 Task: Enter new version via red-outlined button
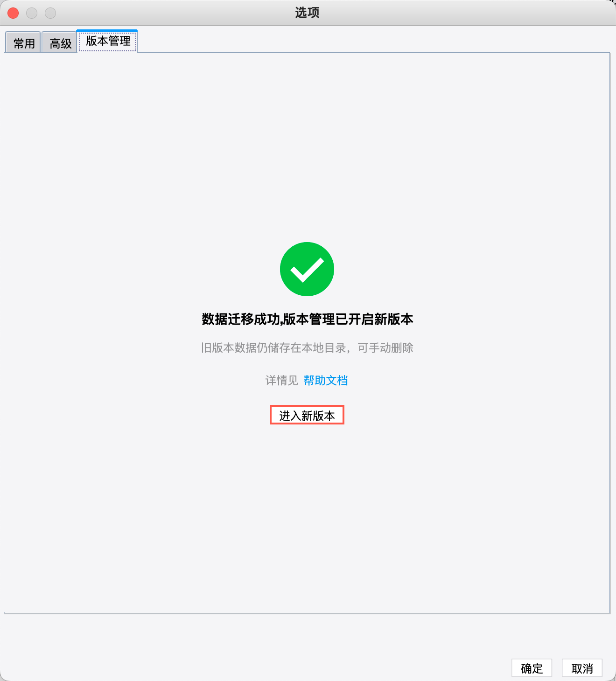[x=307, y=415]
